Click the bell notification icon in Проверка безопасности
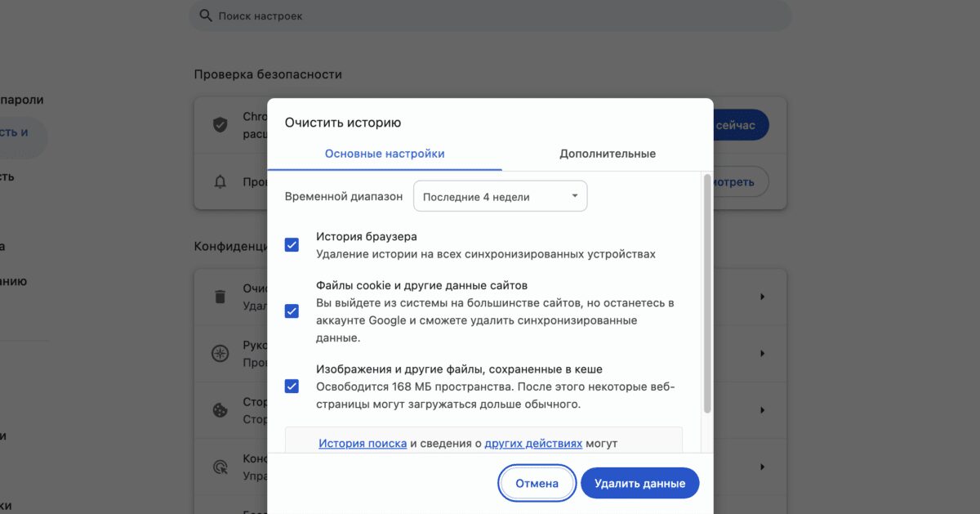Viewport: 980px width, 514px height. pyautogui.click(x=220, y=181)
